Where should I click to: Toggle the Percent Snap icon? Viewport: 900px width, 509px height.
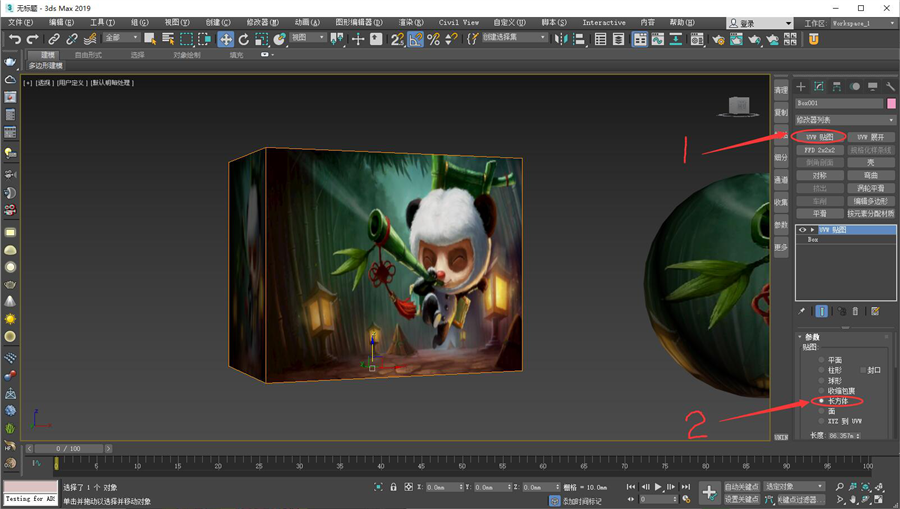coord(433,39)
